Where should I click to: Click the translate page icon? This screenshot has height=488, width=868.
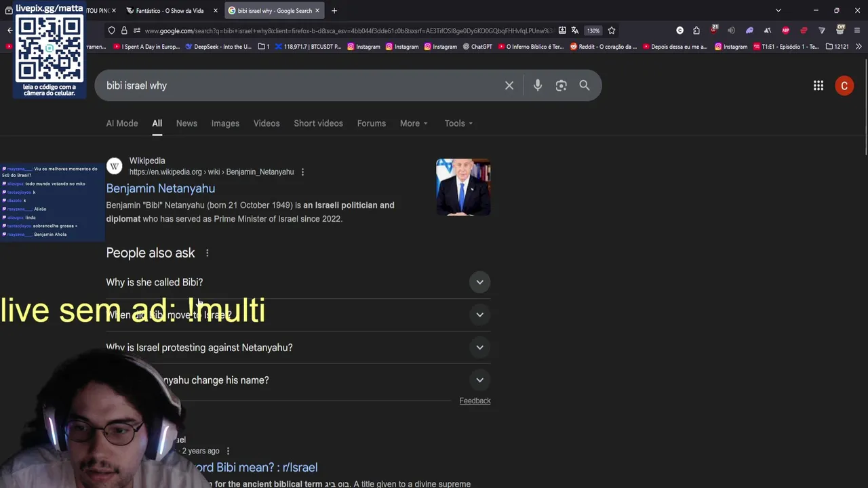(575, 30)
